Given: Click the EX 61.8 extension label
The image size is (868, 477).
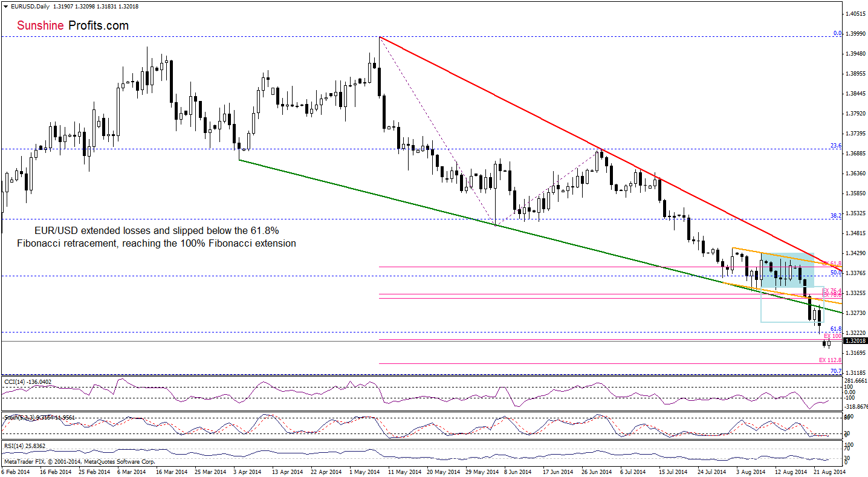Looking at the screenshot, I should coord(832,264).
